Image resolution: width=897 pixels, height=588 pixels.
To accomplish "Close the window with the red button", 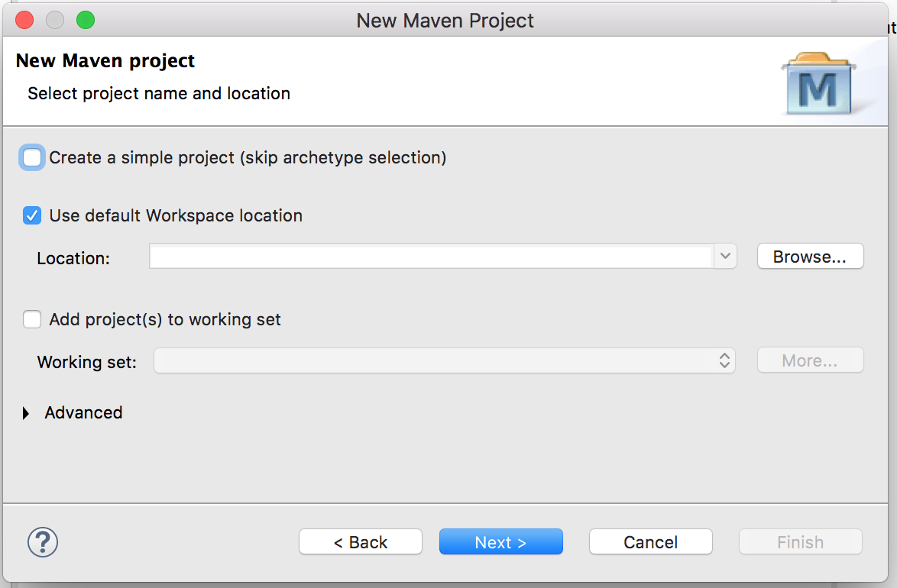I will (x=24, y=20).
